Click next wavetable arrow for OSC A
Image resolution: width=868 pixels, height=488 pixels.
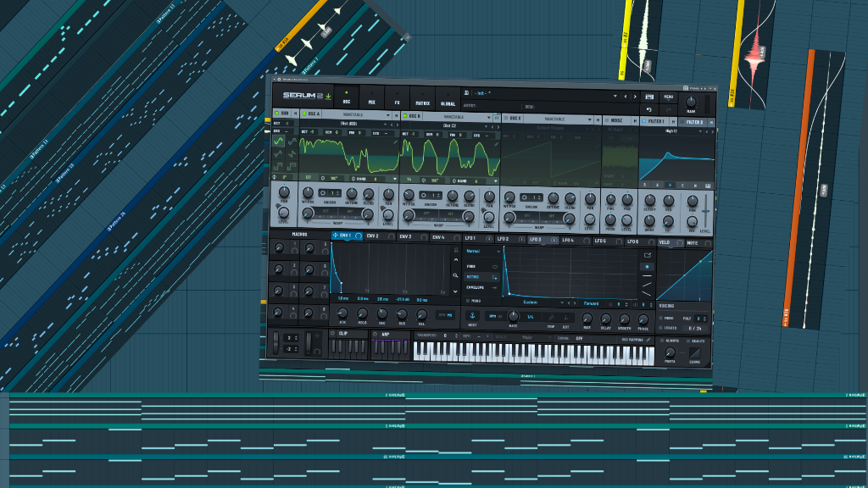click(x=397, y=125)
